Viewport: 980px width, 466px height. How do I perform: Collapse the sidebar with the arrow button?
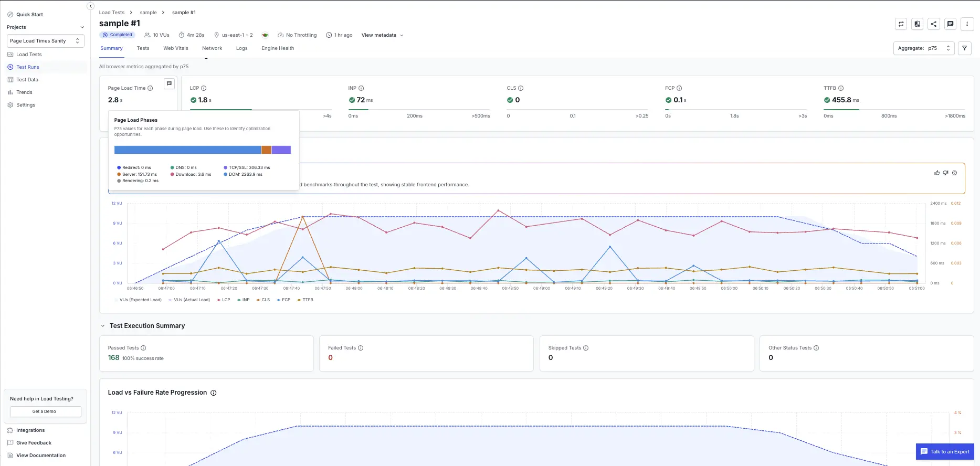click(90, 6)
